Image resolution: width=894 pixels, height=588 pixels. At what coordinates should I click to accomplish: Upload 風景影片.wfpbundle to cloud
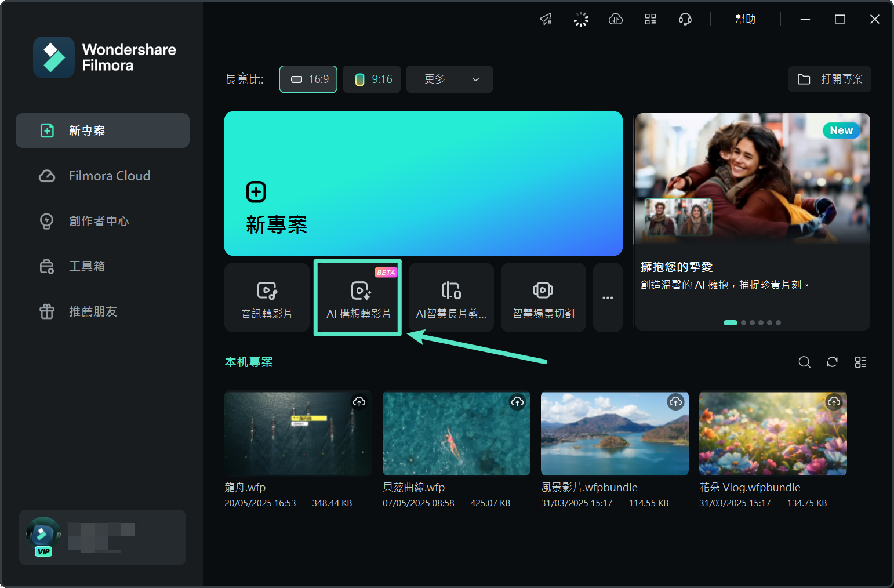pyautogui.click(x=675, y=402)
